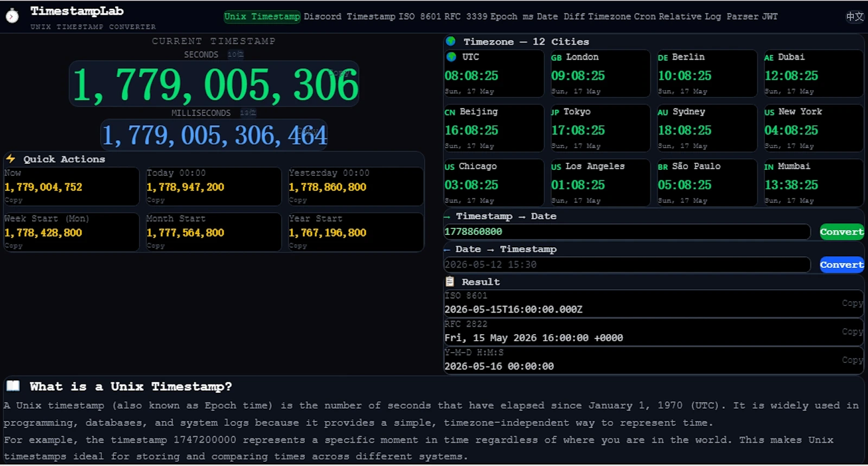The width and height of the screenshot is (868, 466).
Task: Click the ISO 8601 value 2026-05-15T16:00:00.000Z
Action: [513, 310]
